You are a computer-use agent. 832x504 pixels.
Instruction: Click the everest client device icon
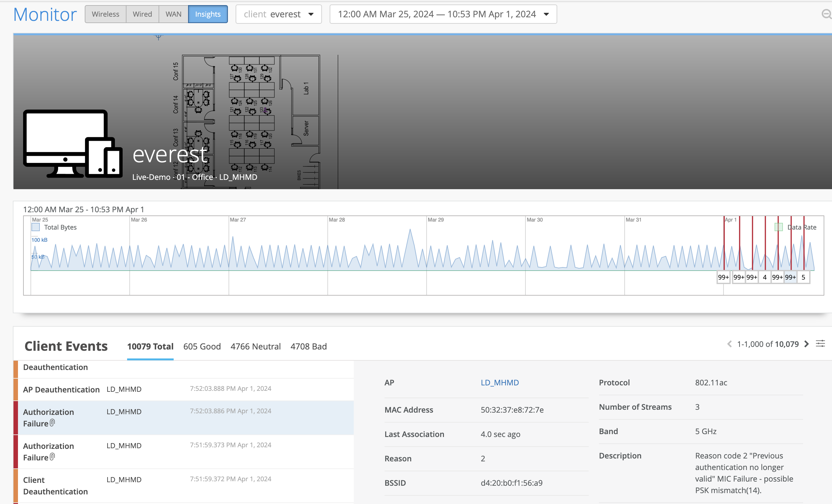point(73,143)
